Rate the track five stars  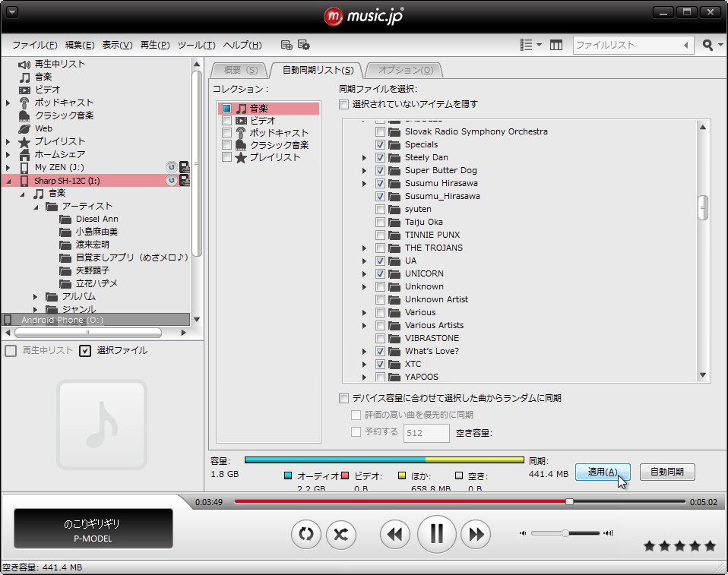[711, 546]
